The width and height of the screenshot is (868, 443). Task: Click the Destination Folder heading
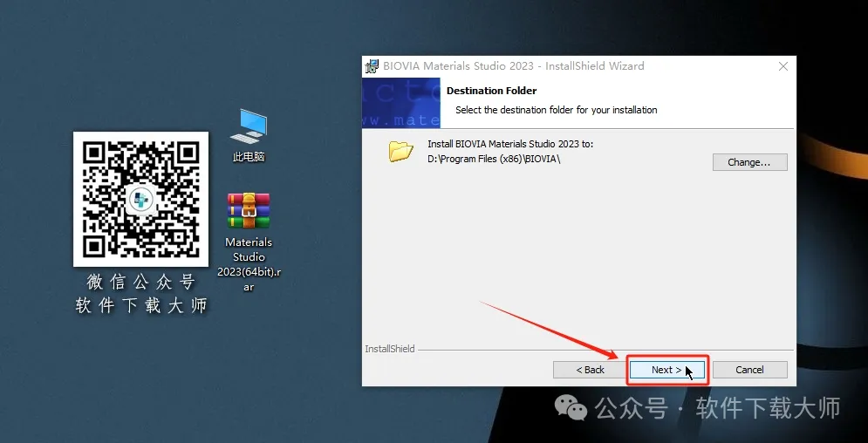click(x=491, y=91)
